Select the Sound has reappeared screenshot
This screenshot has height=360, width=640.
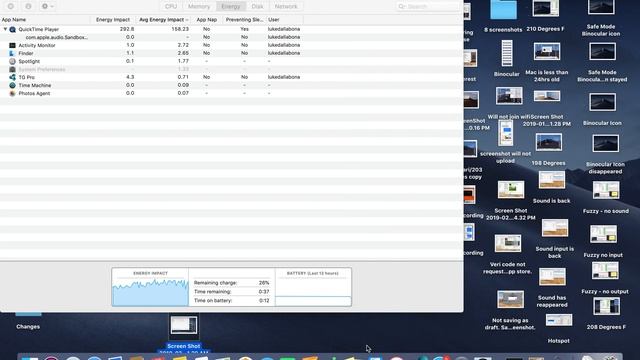coord(552,277)
